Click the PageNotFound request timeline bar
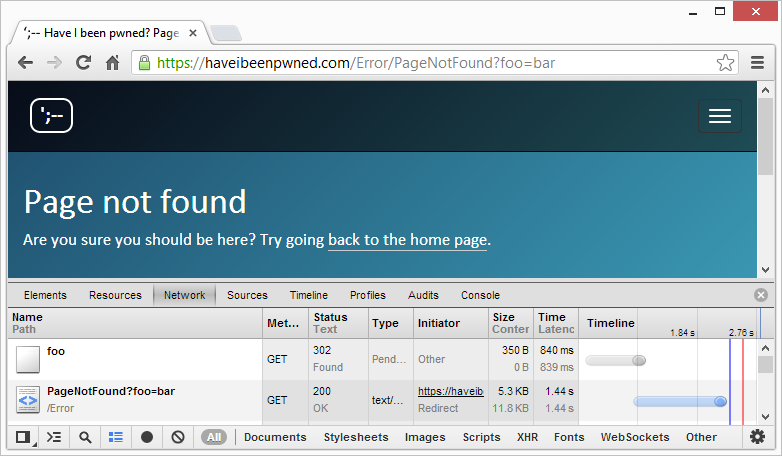Image resolution: width=782 pixels, height=456 pixels. pos(680,401)
